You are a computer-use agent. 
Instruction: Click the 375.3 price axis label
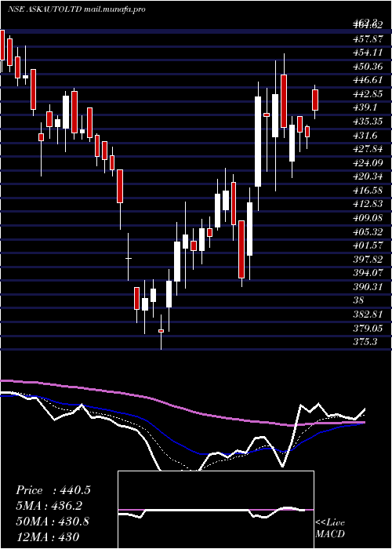coord(365,343)
